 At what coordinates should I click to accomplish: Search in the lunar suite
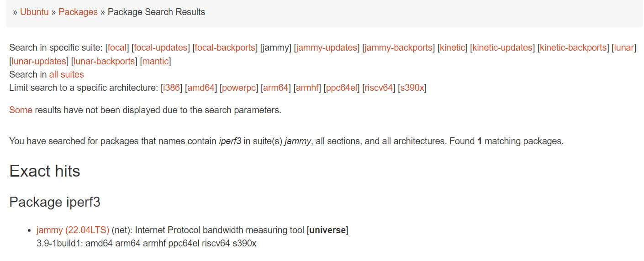(624, 47)
